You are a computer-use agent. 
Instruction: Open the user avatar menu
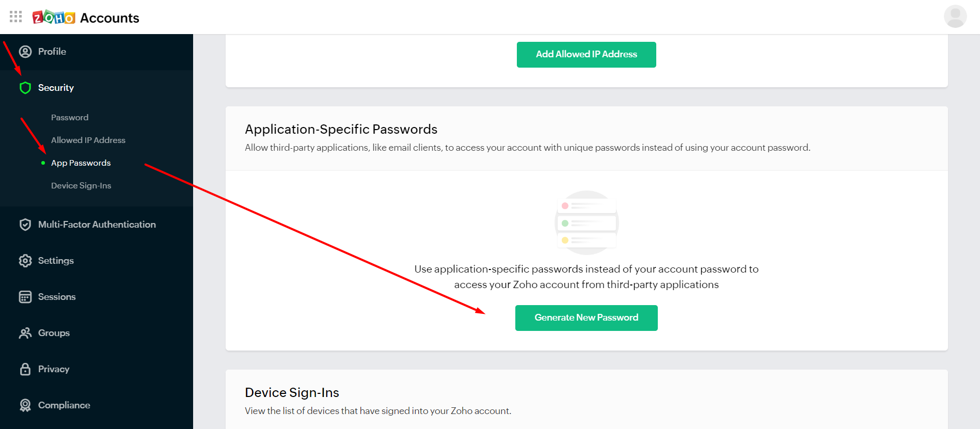click(x=955, y=17)
